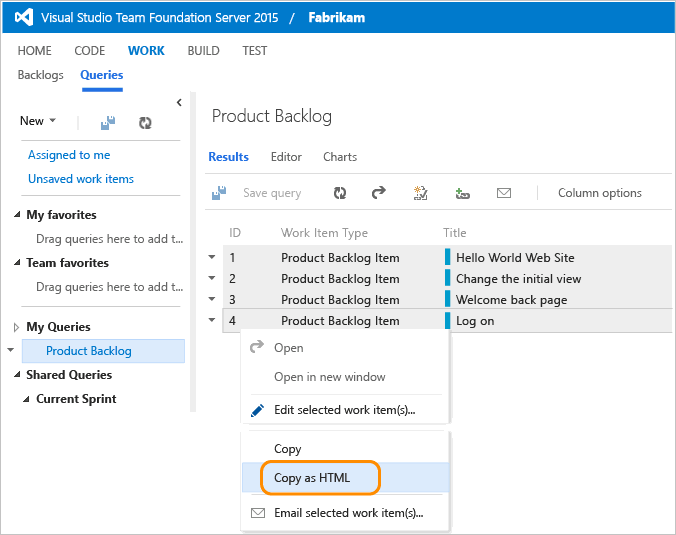Choose Email selected work item(s) option
This screenshot has width=676, height=535.
(x=348, y=513)
